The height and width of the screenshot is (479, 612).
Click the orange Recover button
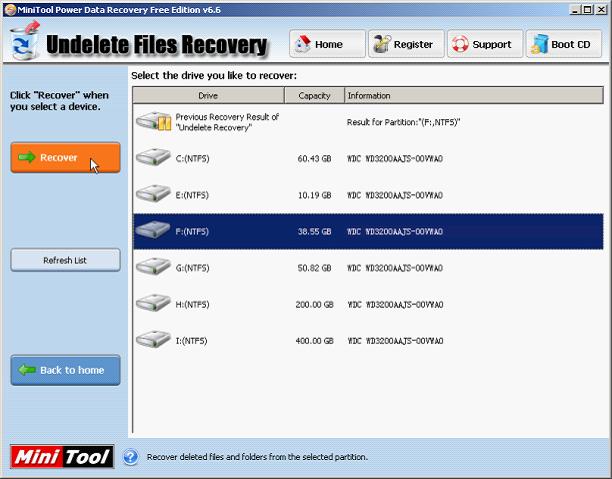(x=65, y=157)
